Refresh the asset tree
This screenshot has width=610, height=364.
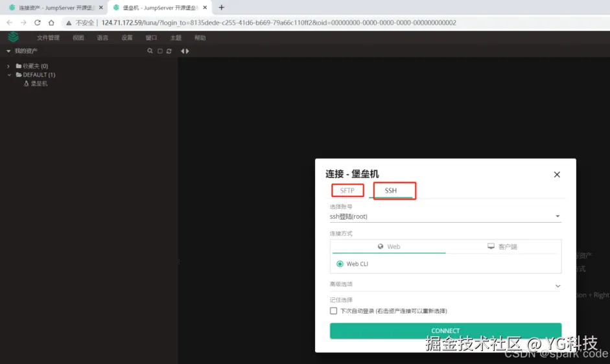[169, 51]
